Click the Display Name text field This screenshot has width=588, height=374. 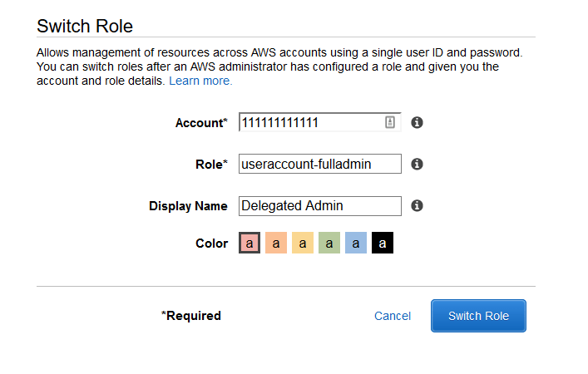point(319,205)
